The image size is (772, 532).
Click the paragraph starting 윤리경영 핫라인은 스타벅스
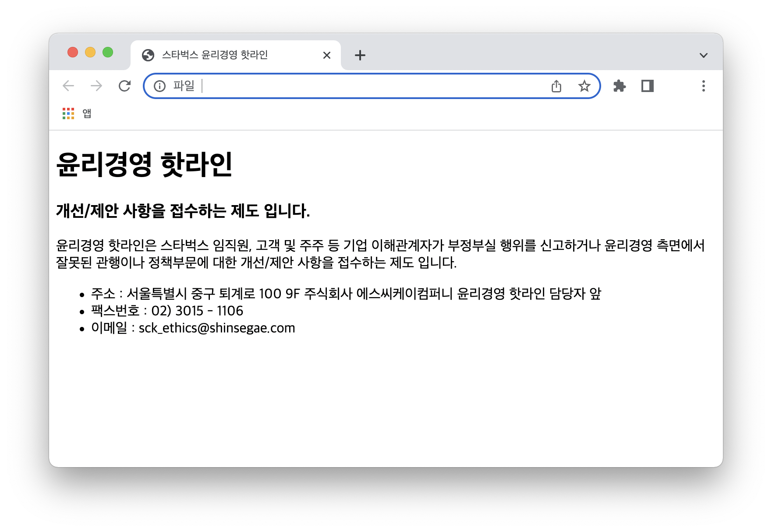380,254
